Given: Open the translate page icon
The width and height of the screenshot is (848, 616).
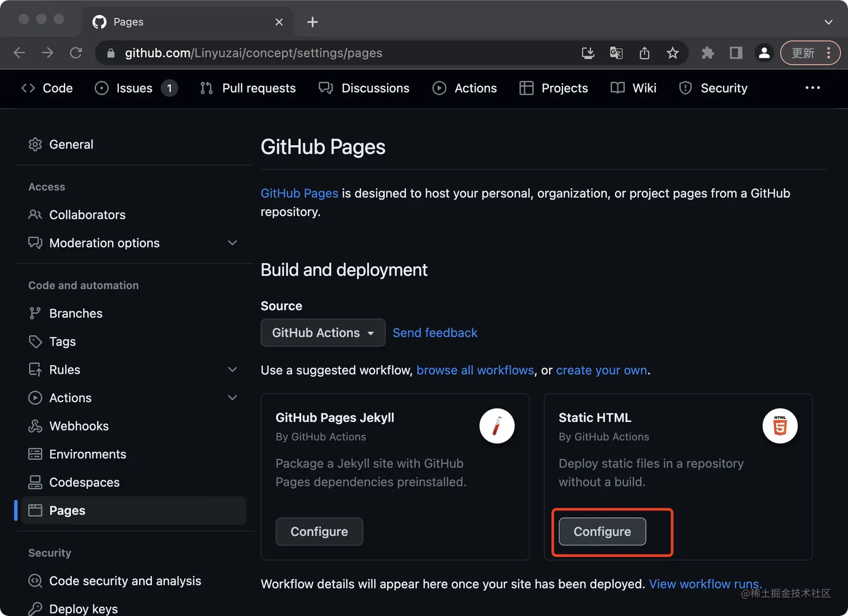Looking at the screenshot, I should click(616, 53).
